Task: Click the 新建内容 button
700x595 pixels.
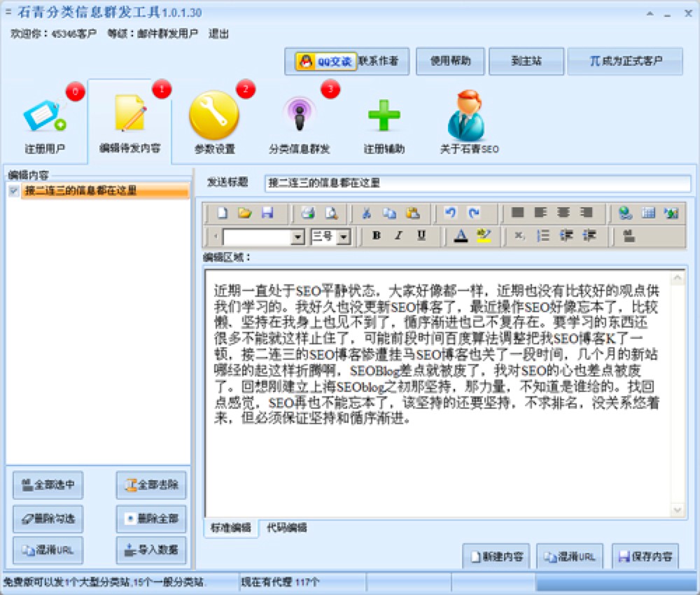Action: [496, 556]
